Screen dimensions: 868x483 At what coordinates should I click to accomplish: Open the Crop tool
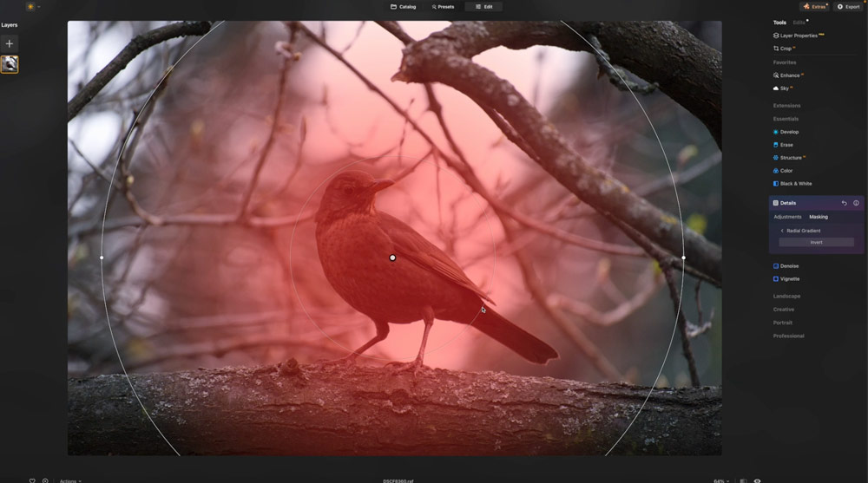(x=784, y=49)
